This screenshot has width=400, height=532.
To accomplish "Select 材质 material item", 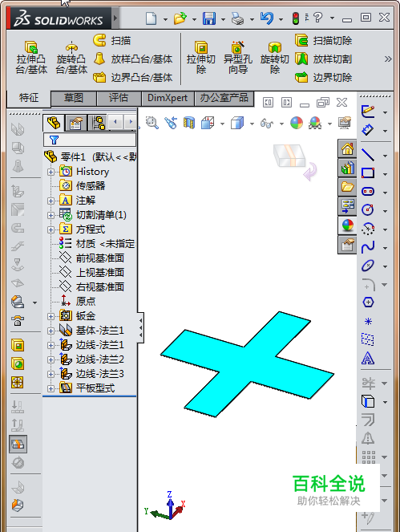I will [97, 244].
